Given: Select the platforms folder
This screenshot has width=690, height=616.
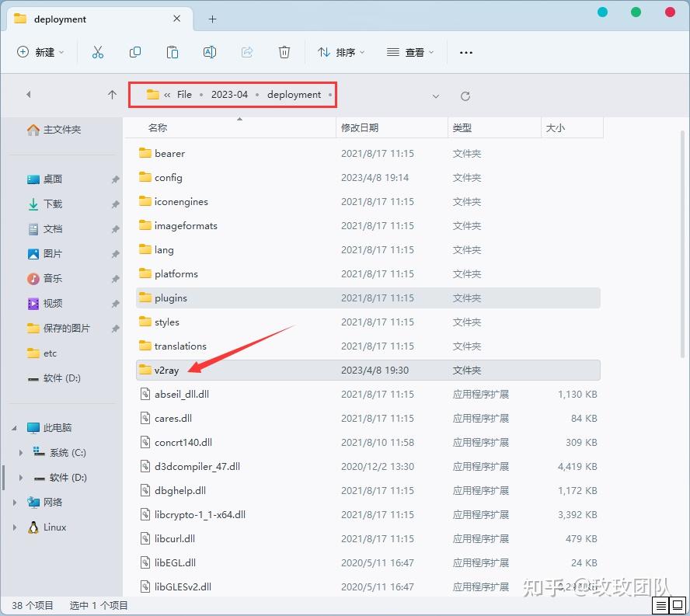Looking at the screenshot, I should [368, 273].
